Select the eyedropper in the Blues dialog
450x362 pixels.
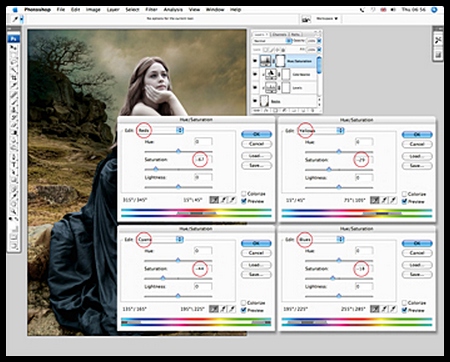pyautogui.click(x=375, y=309)
